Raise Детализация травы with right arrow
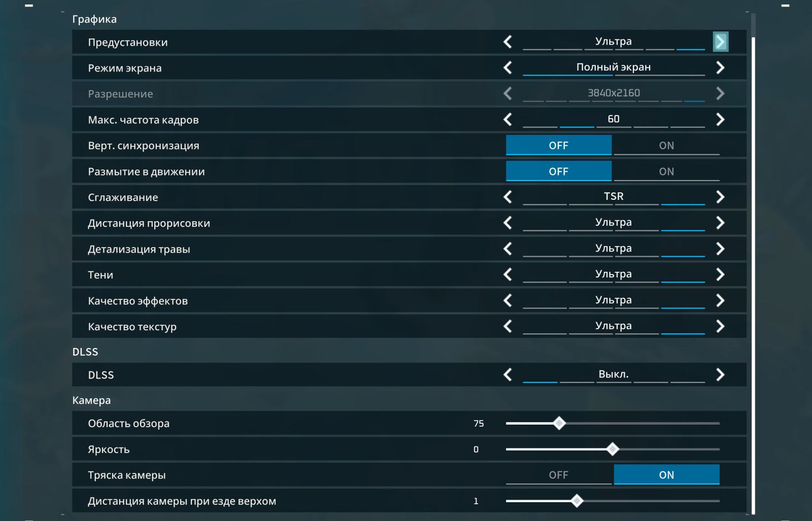812x521 pixels. (x=720, y=249)
